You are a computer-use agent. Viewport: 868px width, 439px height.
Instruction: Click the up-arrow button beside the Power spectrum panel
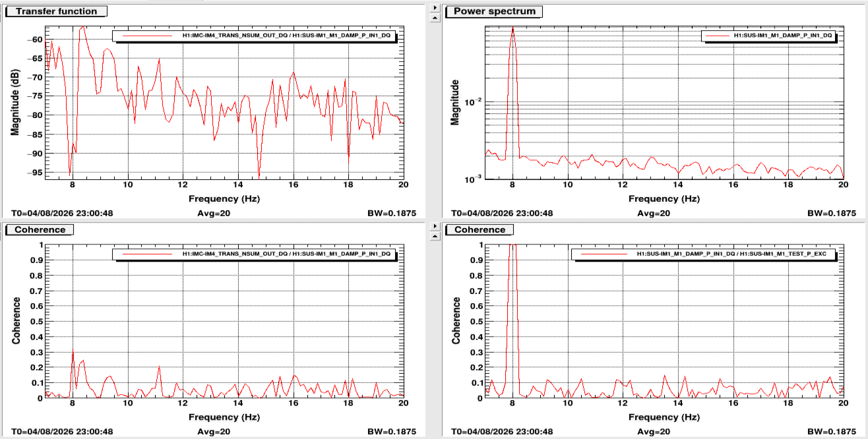[x=435, y=17]
